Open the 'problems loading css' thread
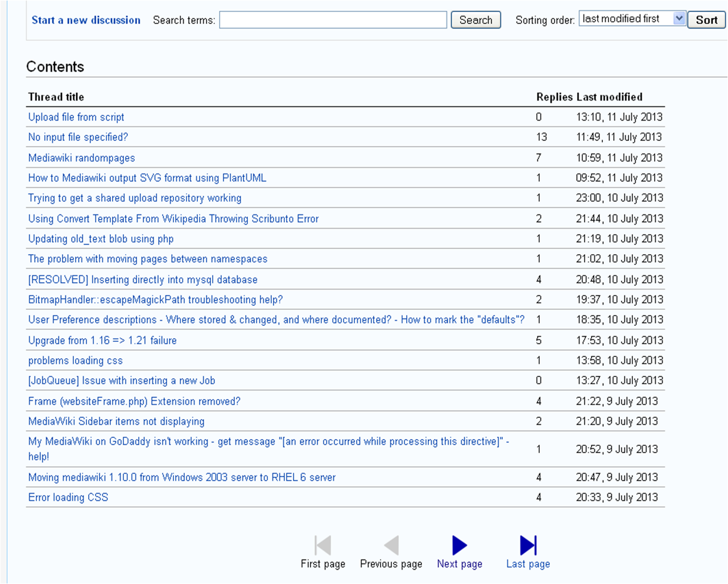 pyautogui.click(x=75, y=361)
